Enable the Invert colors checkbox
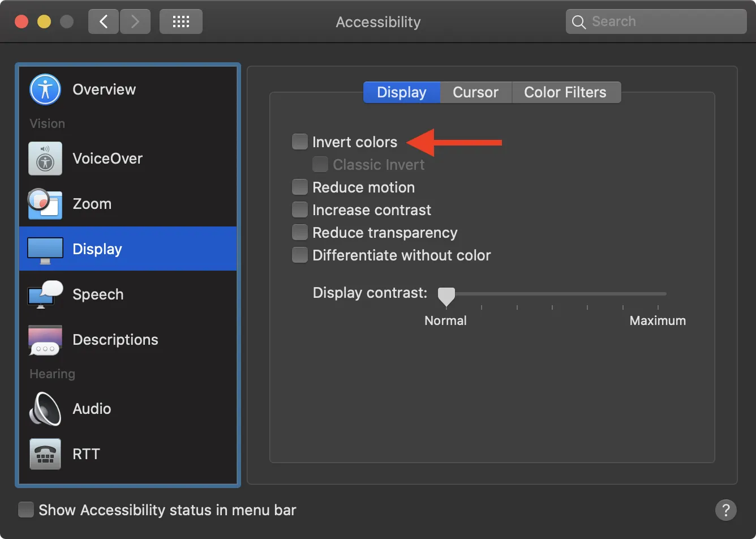Screen dimensions: 756x539 click(x=299, y=142)
